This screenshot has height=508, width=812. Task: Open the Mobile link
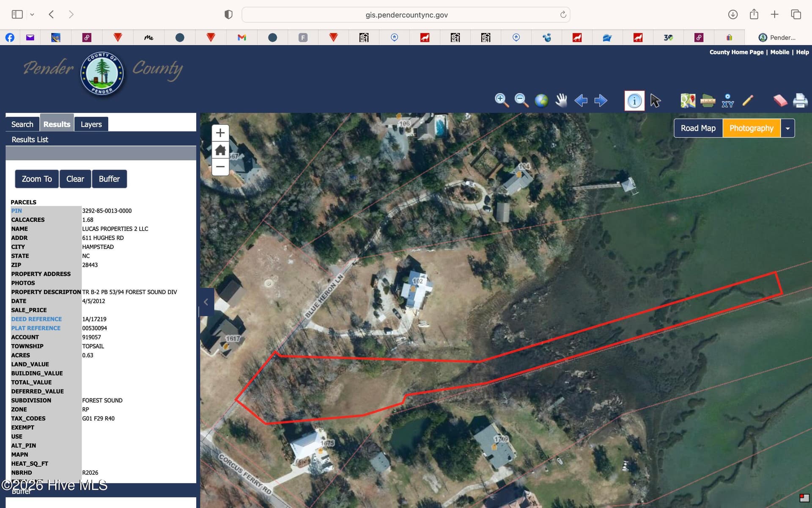779,52
